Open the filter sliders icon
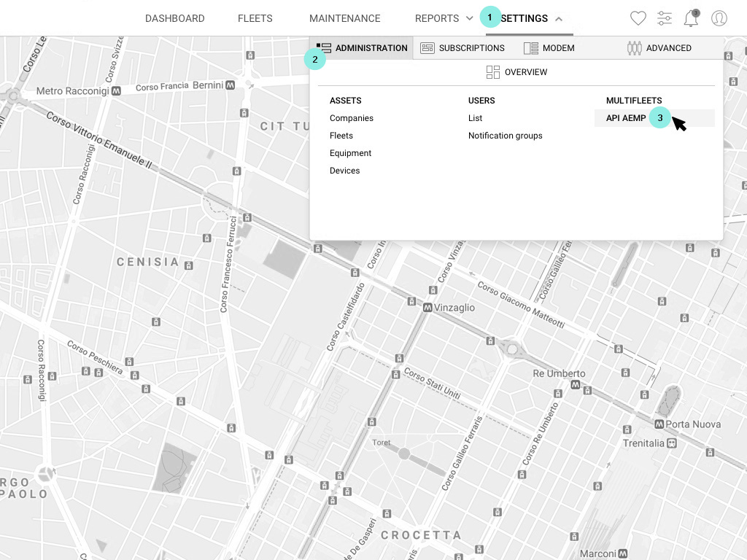 coord(664,18)
